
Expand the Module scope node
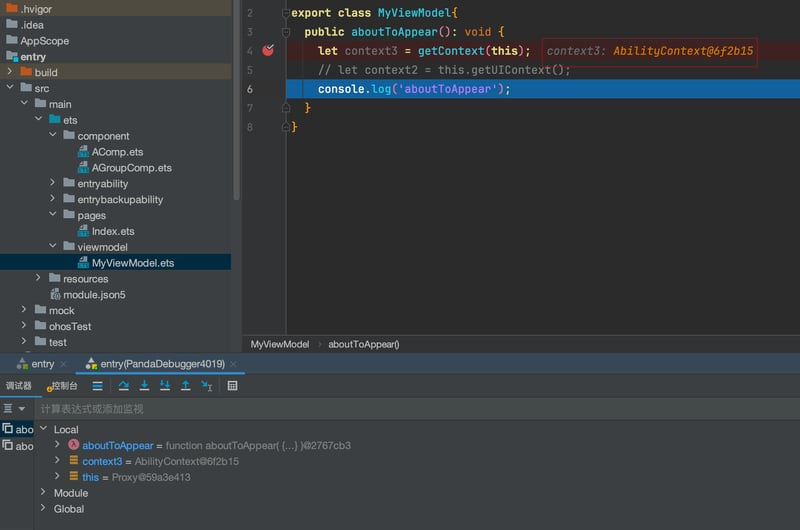43,492
